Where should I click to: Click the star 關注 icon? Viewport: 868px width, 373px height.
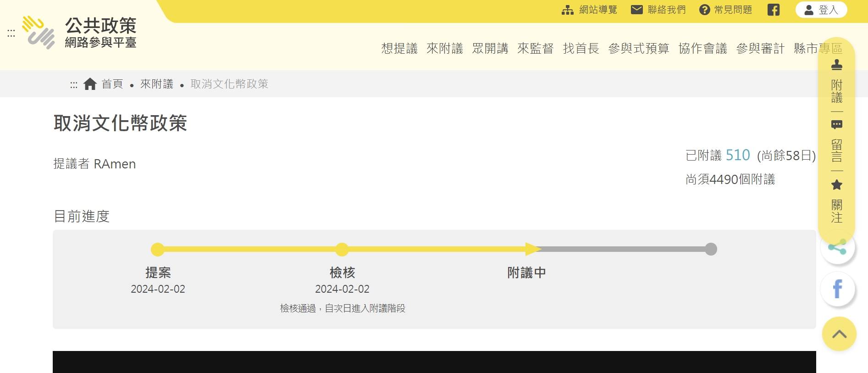click(837, 185)
